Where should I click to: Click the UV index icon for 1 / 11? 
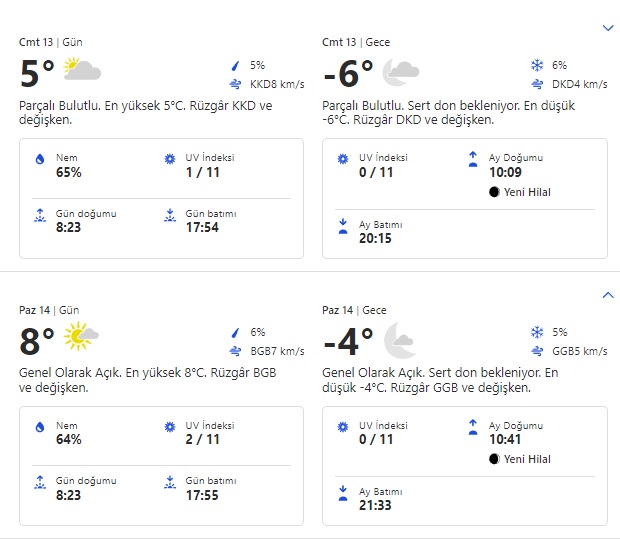[x=169, y=159]
